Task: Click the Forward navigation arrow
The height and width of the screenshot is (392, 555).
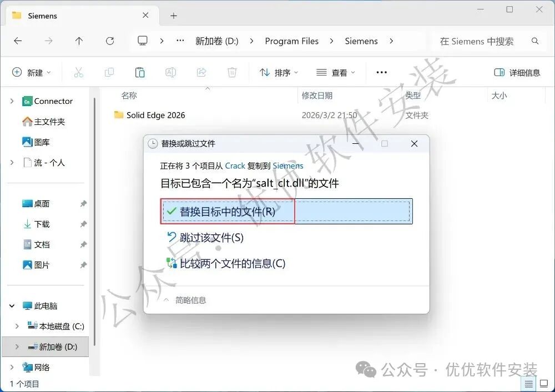Action: [48, 41]
